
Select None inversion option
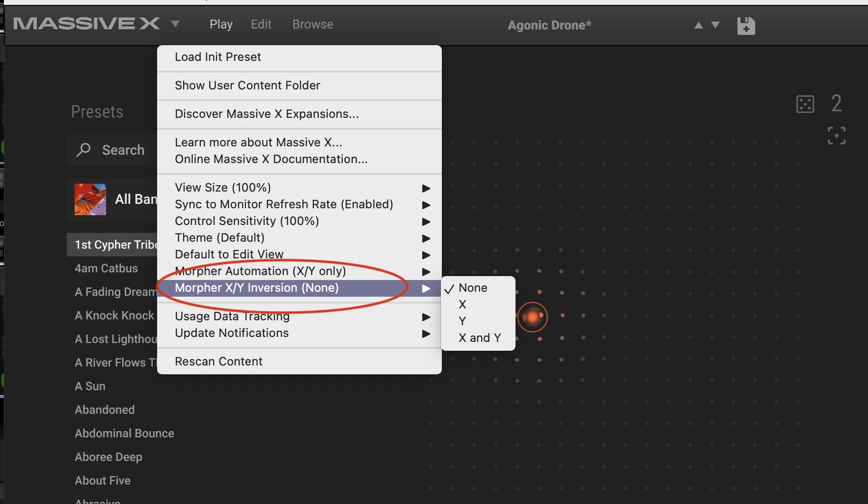[479, 288]
